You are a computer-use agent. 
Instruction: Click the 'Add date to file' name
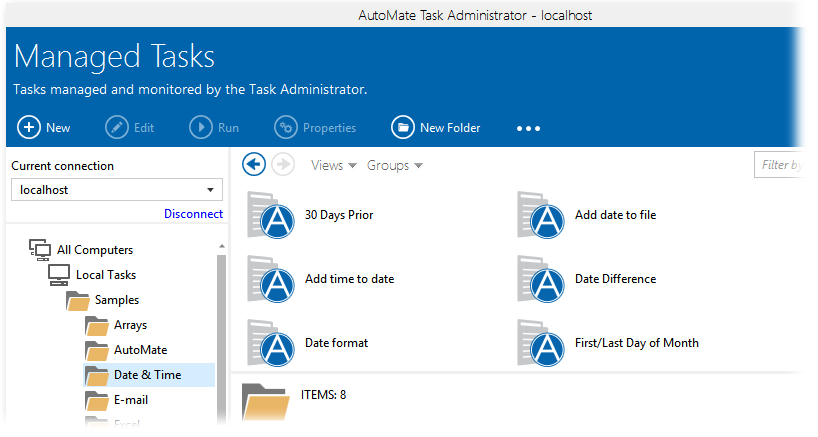click(616, 215)
